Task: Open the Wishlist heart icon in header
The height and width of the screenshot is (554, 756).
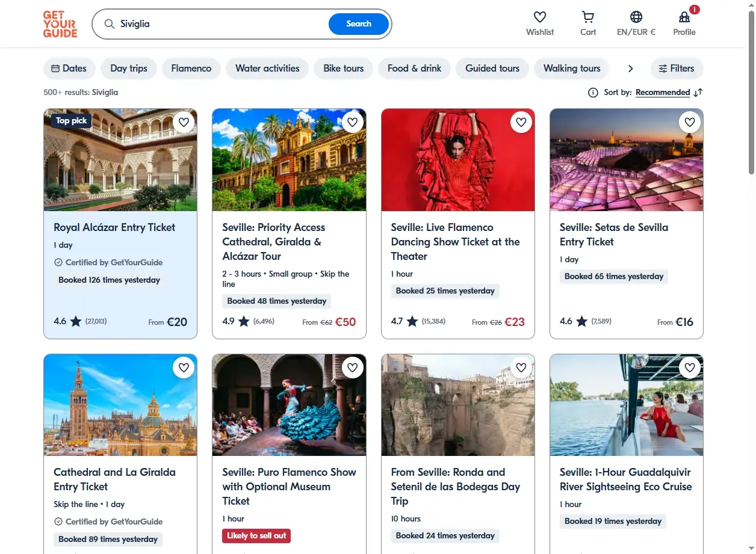Action: point(540,17)
